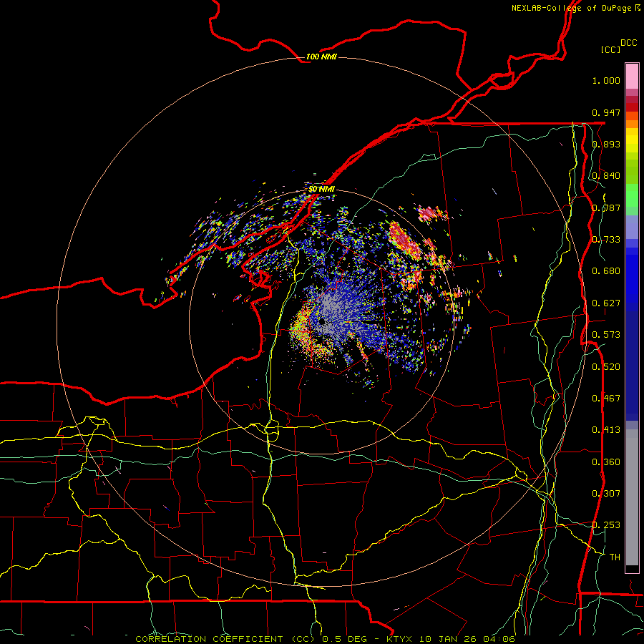Click the gray low-value segment of the color bar

coord(632,497)
